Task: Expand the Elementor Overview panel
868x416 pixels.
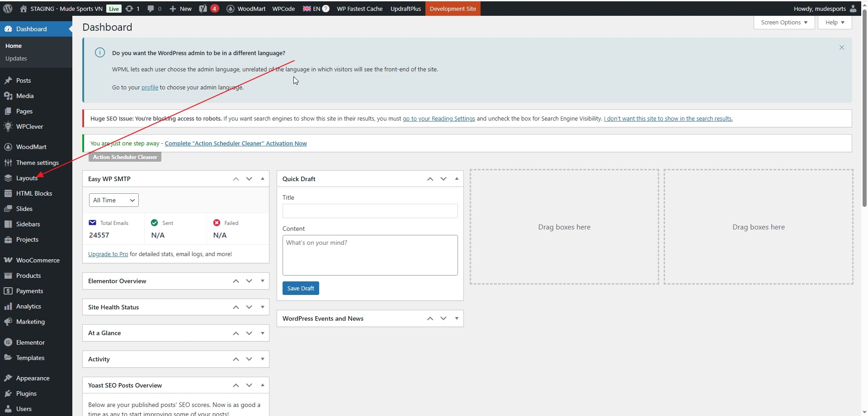Action: coord(263,281)
